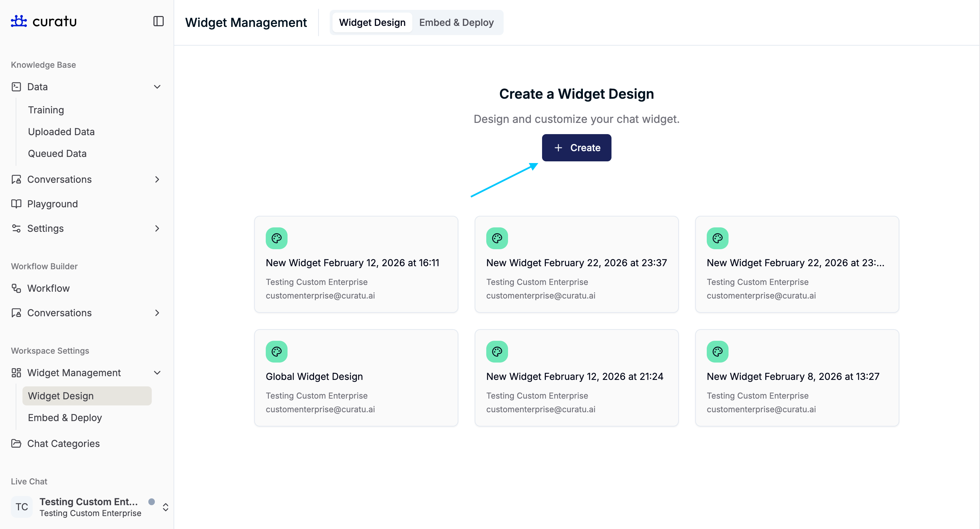
Task: Click the Workflow nodes icon
Action: pyautogui.click(x=16, y=288)
